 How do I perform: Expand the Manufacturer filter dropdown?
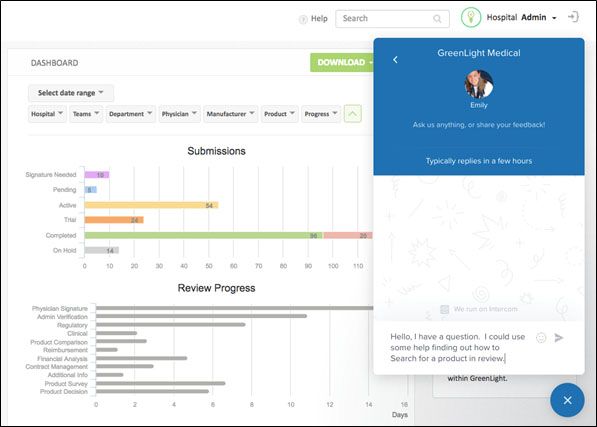tap(230, 114)
